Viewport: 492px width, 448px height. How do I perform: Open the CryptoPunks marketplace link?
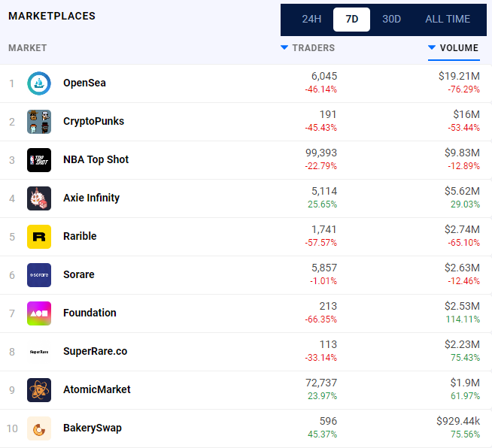(93, 121)
